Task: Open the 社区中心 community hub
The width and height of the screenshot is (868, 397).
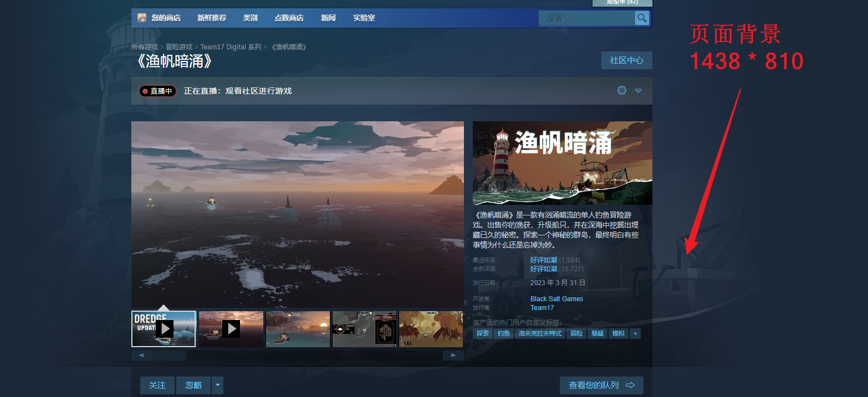Action: pyautogui.click(x=626, y=60)
